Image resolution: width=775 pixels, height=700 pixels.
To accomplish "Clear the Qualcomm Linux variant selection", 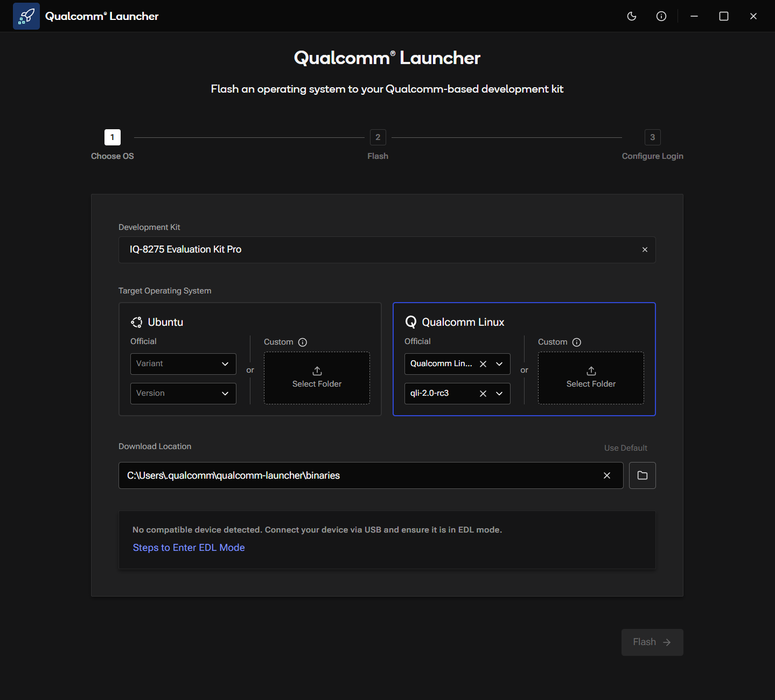I will 483,364.
